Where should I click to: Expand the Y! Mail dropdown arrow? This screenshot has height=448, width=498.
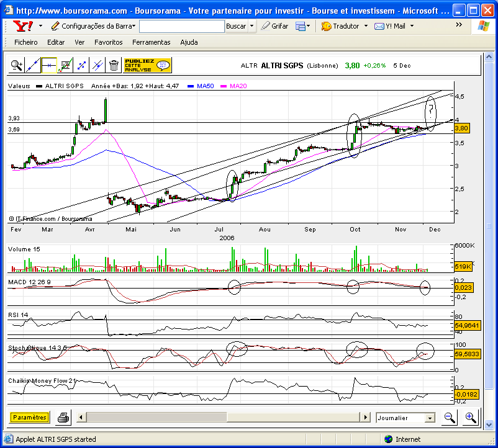(x=412, y=26)
